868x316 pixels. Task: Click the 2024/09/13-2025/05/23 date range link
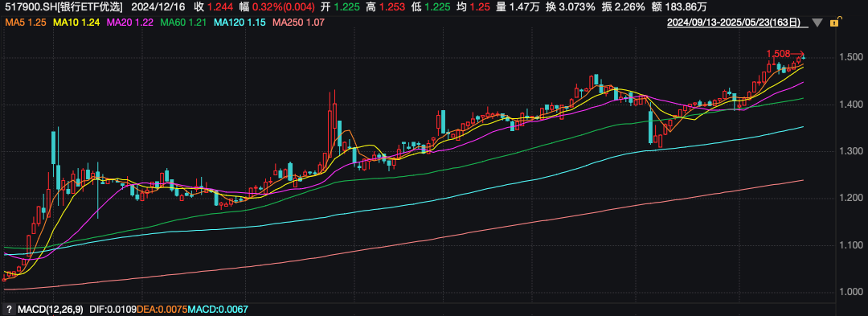click(x=734, y=23)
